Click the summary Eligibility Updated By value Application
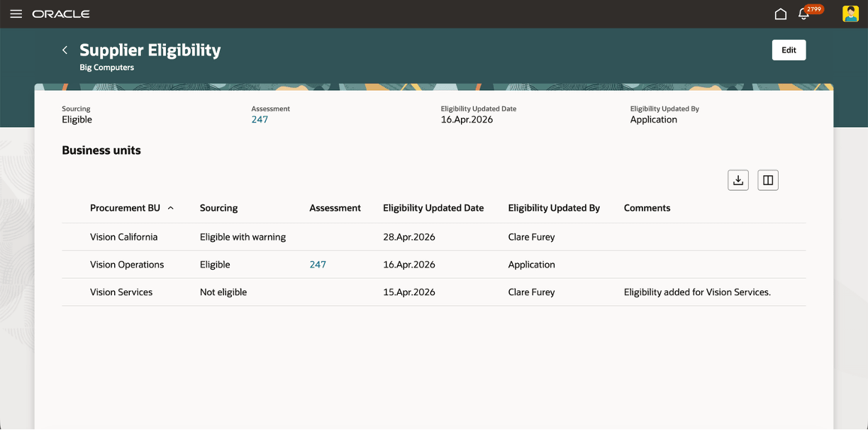The width and height of the screenshot is (868, 430). [654, 119]
